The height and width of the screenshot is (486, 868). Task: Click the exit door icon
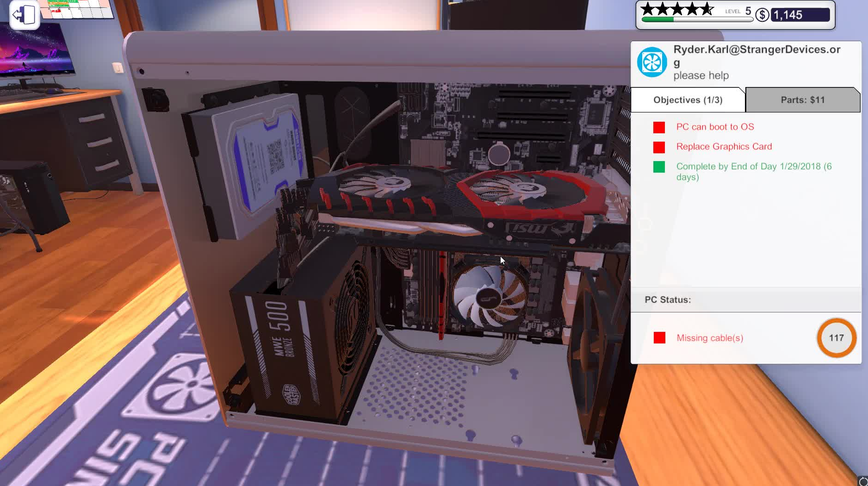pos(24,15)
